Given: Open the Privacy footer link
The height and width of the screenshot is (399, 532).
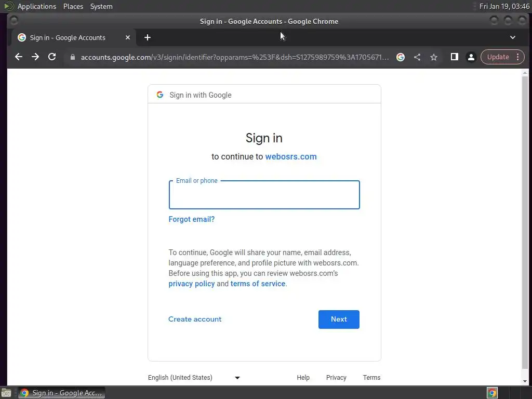Looking at the screenshot, I should click(336, 377).
